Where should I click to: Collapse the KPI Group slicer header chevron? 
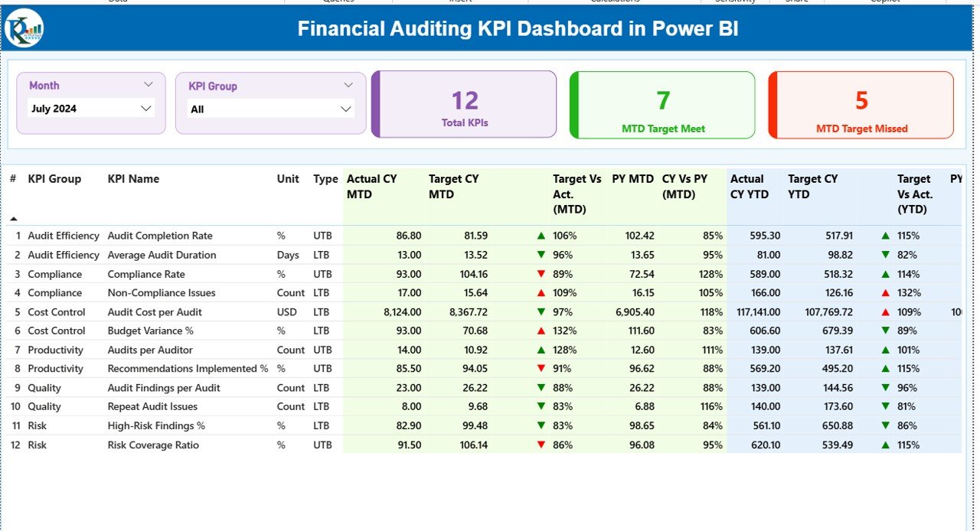click(348, 85)
